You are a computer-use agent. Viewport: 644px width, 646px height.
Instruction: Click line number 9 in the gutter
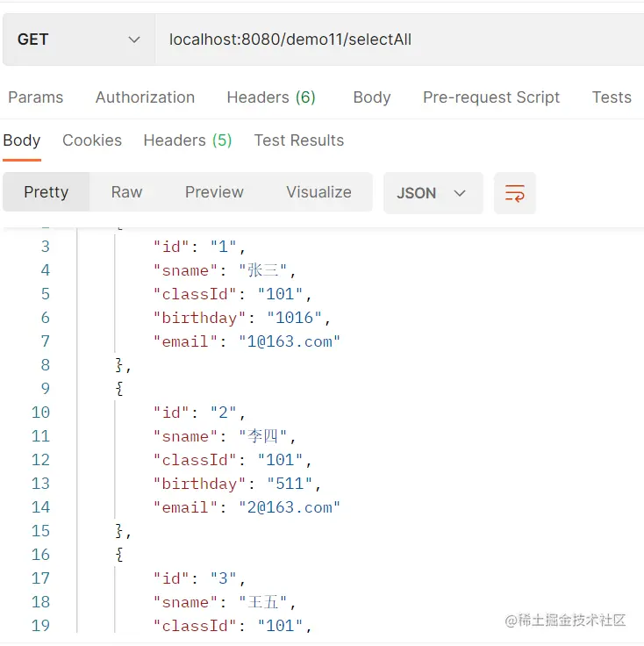tap(46, 389)
